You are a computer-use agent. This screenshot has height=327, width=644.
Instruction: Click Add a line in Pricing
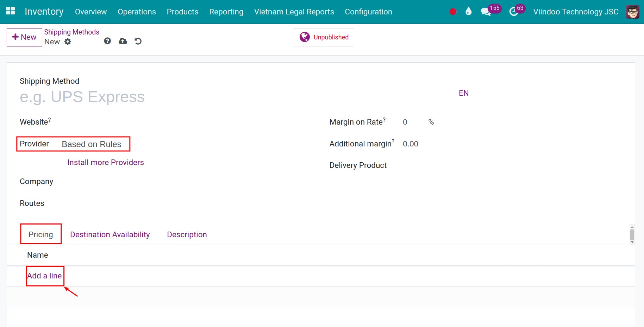pyautogui.click(x=44, y=276)
